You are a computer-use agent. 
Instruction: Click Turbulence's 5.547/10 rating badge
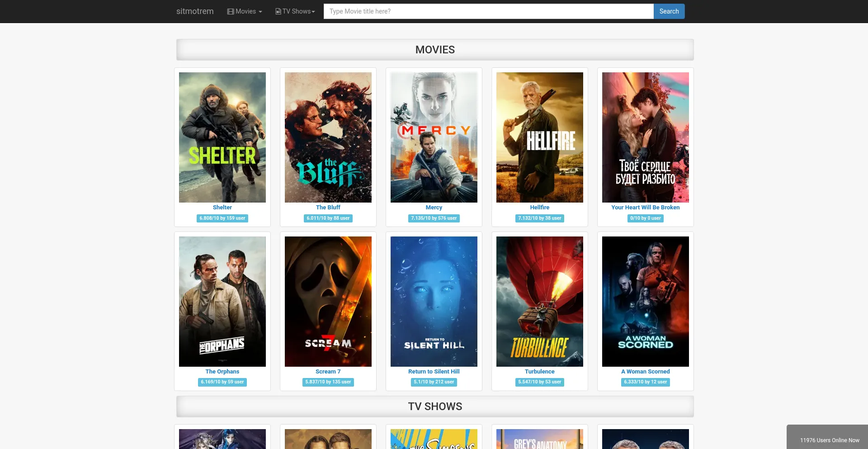click(540, 382)
